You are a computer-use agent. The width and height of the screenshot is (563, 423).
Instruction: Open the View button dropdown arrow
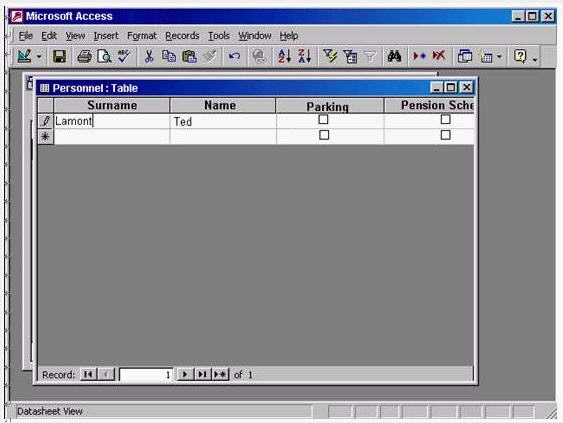[x=39, y=56]
